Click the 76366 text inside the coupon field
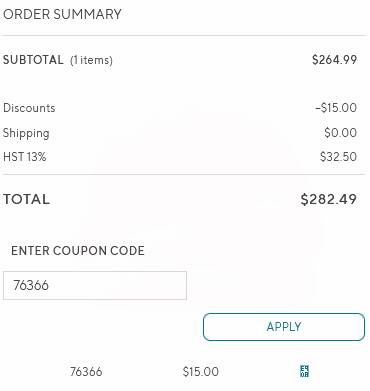370x391 pixels. 31,285
